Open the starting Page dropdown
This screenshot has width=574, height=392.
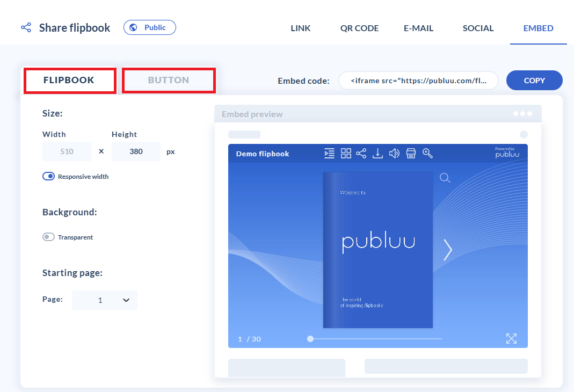[x=105, y=300]
